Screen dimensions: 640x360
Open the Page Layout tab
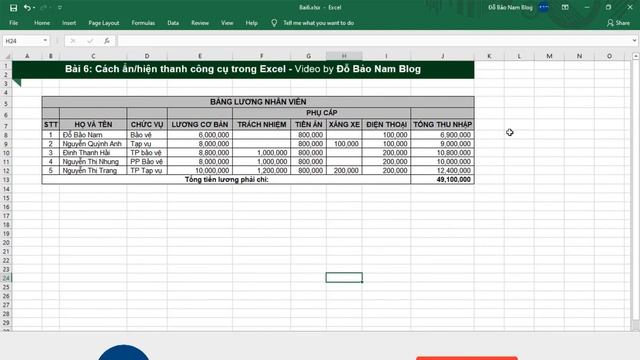(104, 23)
